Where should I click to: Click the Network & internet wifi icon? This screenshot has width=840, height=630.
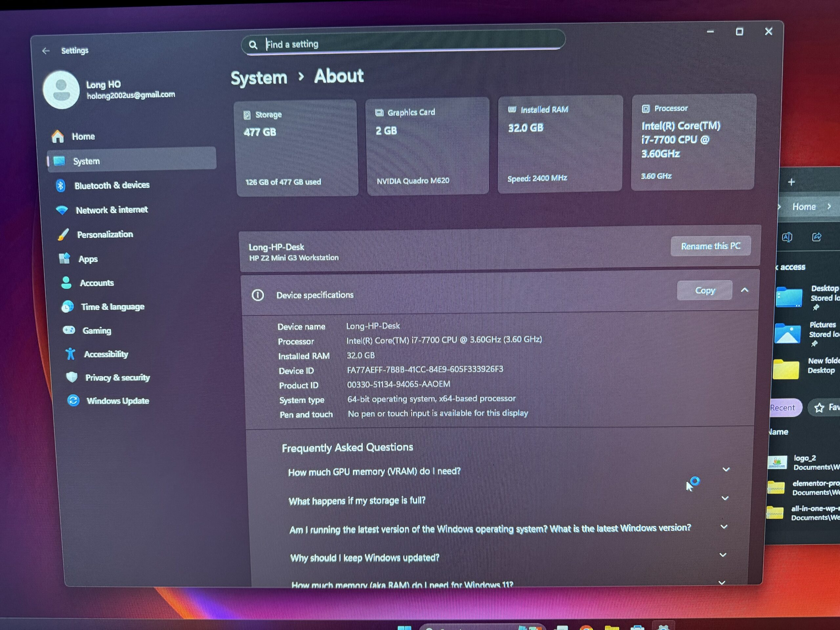tap(61, 210)
